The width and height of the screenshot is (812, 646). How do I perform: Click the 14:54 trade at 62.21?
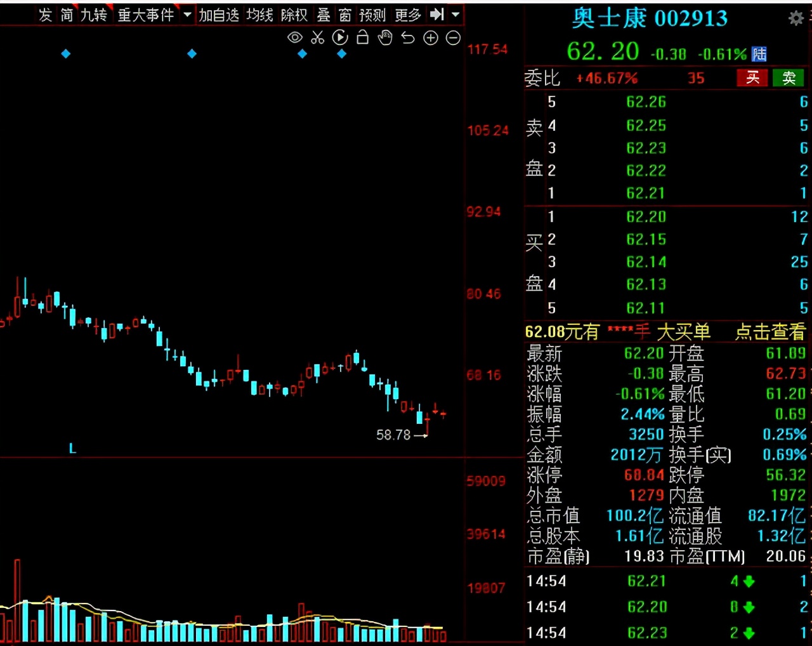coord(647,581)
